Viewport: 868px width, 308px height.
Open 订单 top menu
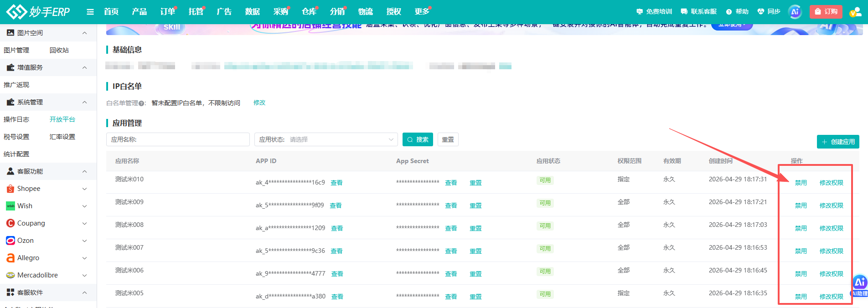click(168, 11)
